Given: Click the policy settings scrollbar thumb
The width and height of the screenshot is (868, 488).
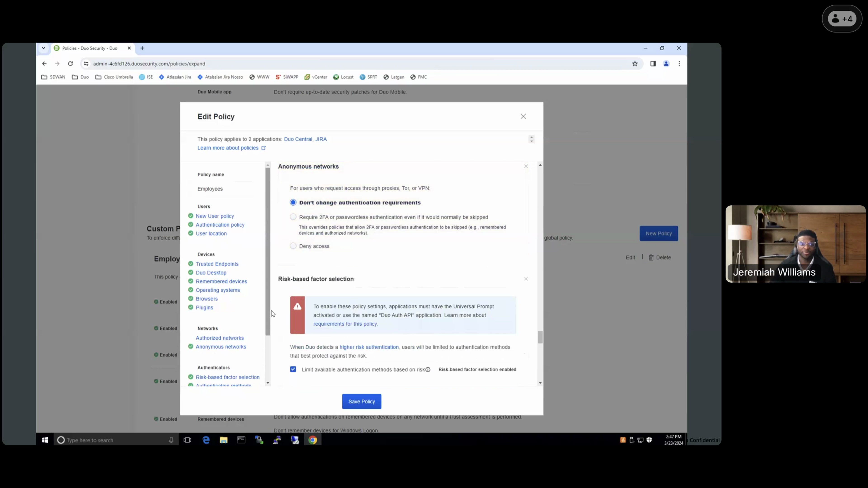Looking at the screenshot, I should (540, 337).
